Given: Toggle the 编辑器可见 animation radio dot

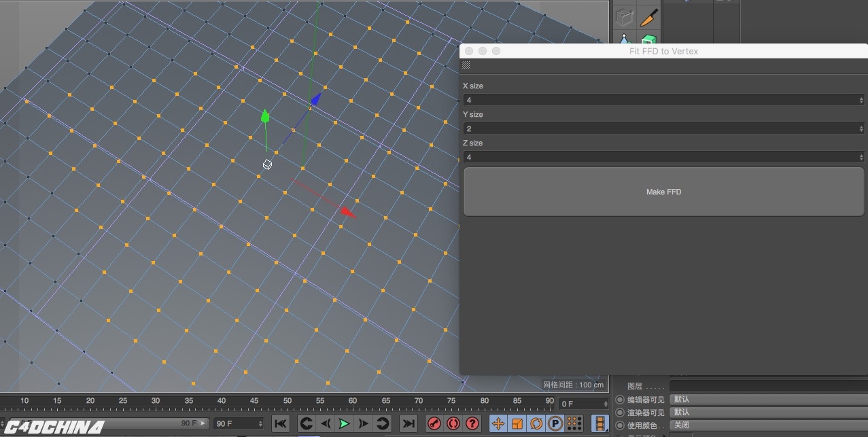Looking at the screenshot, I should coord(619,400).
